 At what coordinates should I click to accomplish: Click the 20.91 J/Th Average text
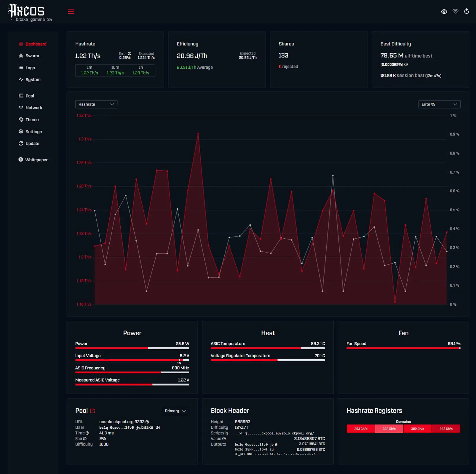coord(195,67)
